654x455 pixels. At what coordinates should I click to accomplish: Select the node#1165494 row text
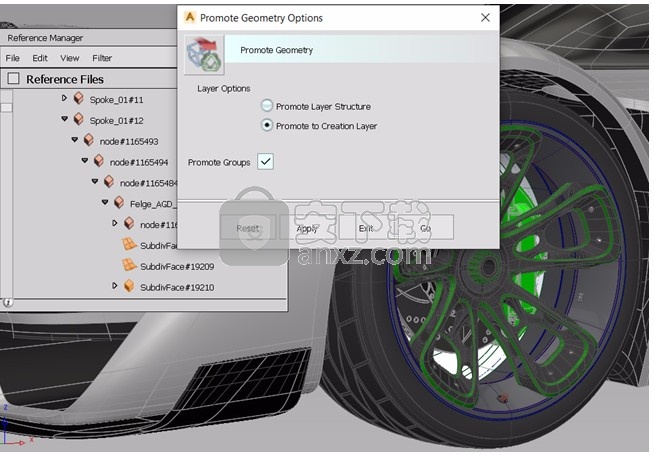point(139,162)
